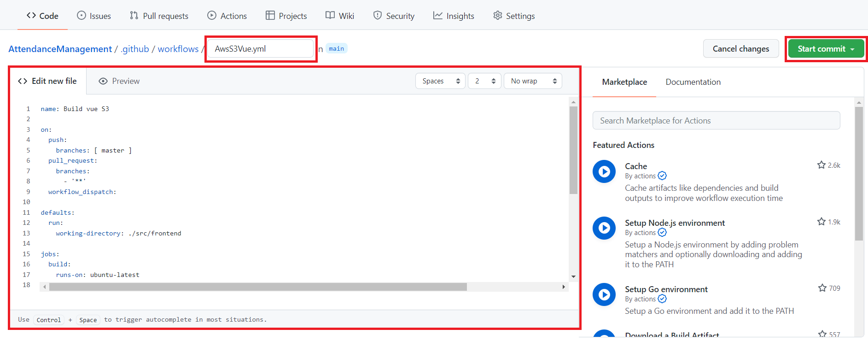
Task: Click the Security shield icon
Action: 378,15
